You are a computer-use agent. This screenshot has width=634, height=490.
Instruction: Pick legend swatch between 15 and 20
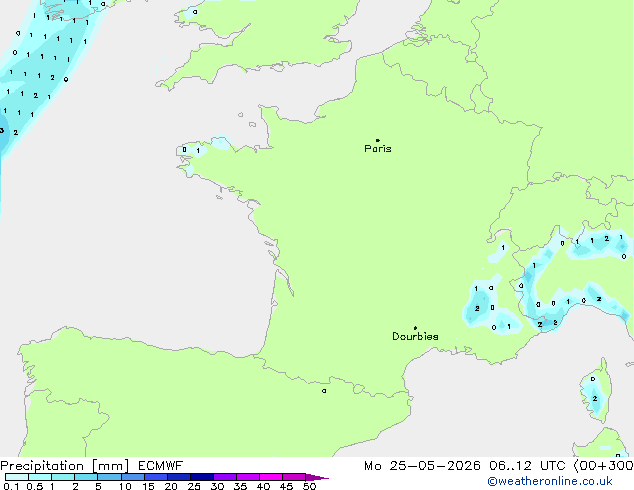tap(155, 477)
